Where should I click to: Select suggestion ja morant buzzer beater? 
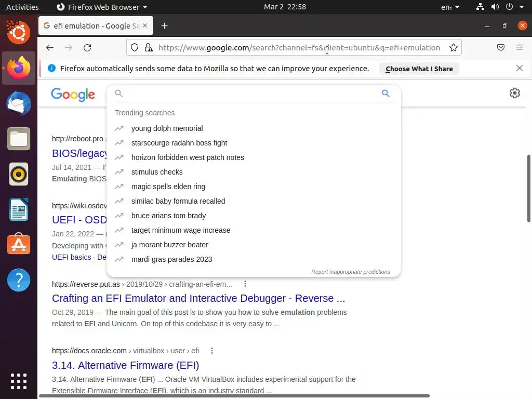click(x=254, y=245)
